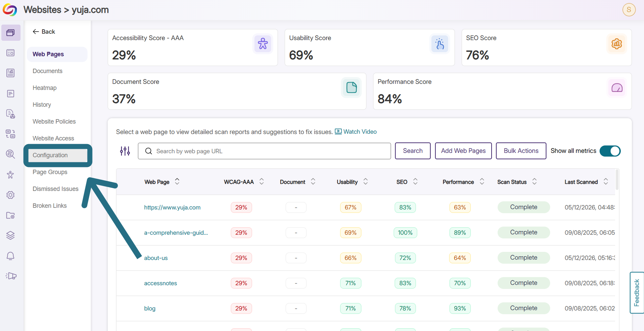This screenshot has height=331, width=644.
Task: Select Broken Links in side menu
Action: (x=49, y=206)
